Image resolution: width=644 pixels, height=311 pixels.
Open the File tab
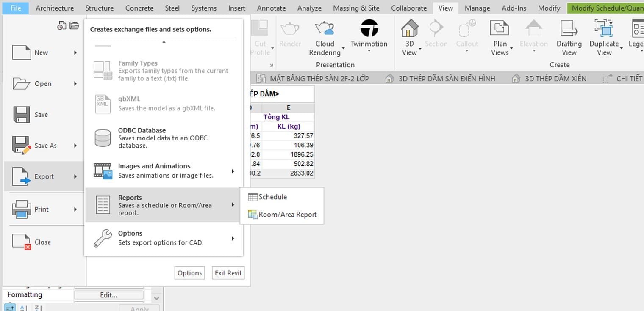16,8
